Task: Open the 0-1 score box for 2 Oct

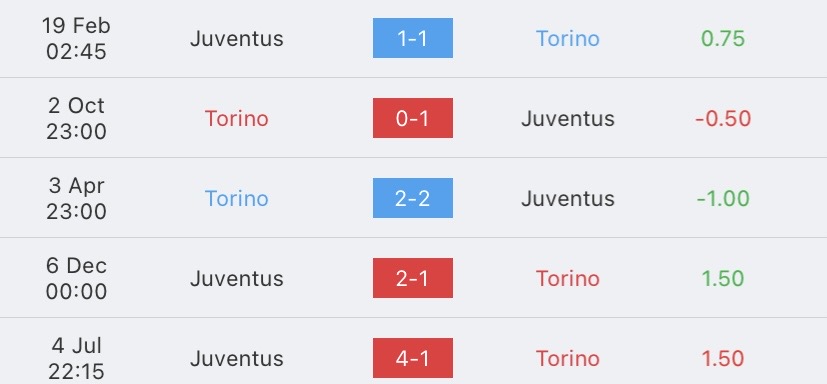Action: point(412,118)
